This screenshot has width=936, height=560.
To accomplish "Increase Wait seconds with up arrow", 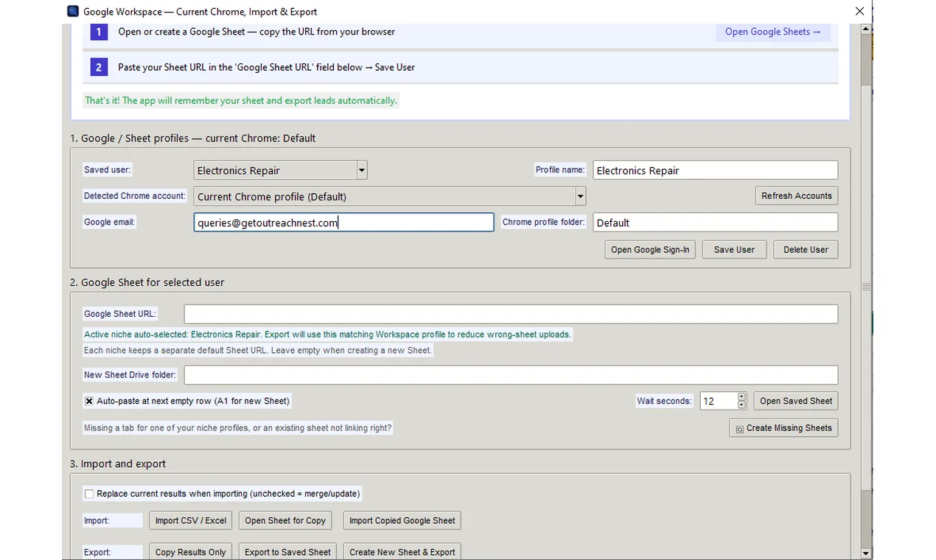I will pyautogui.click(x=741, y=397).
